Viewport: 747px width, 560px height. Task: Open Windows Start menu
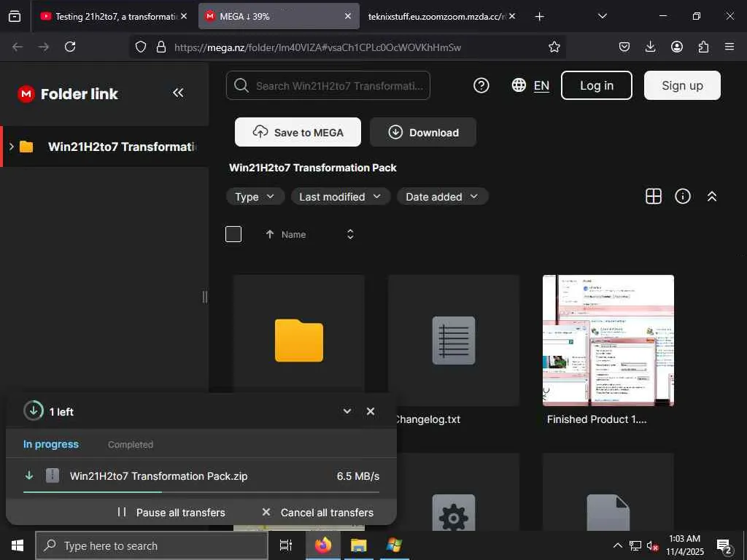point(18,545)
